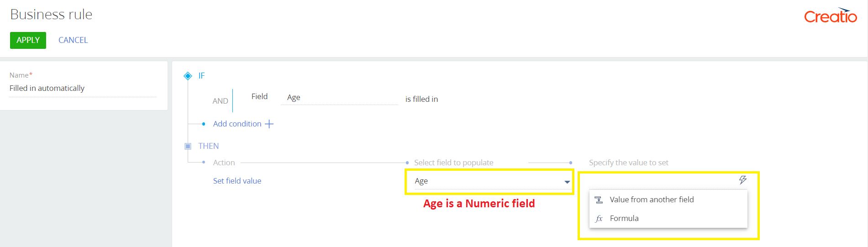The height and width of the screenshot is (247, 868).
Task: Expand the Age field dropdown arrow
Action: point(567,182)
